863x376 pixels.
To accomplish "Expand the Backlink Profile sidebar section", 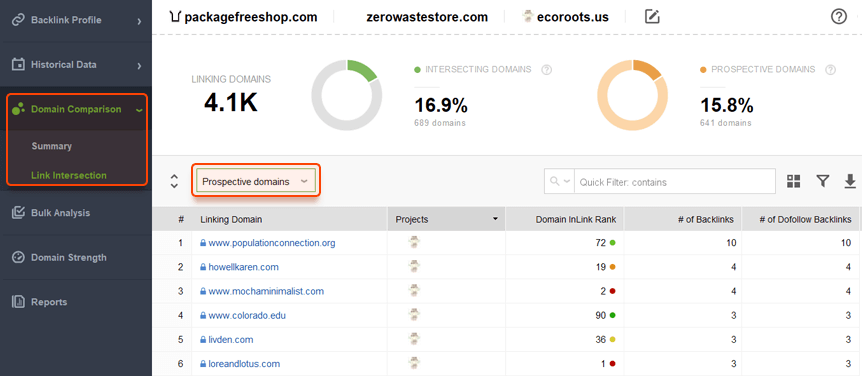I will click(139, 21).
